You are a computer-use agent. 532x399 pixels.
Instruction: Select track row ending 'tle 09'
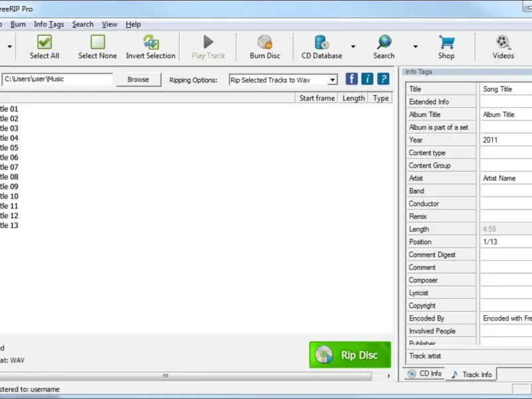9,187
